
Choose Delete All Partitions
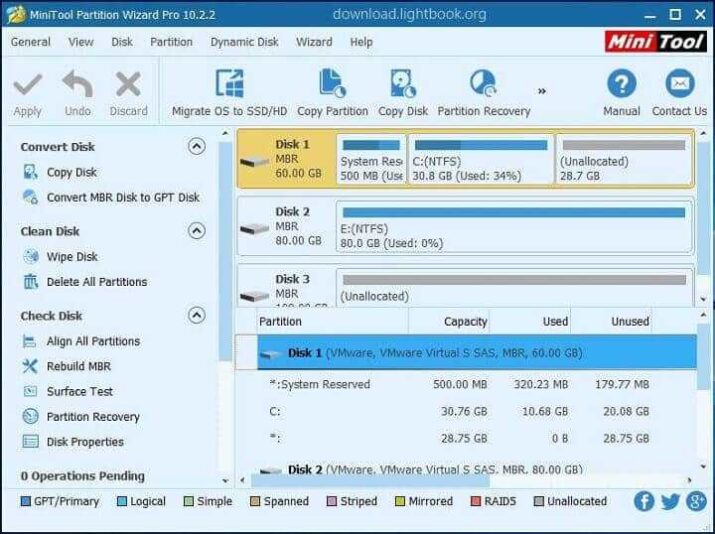tap(97, 282)
